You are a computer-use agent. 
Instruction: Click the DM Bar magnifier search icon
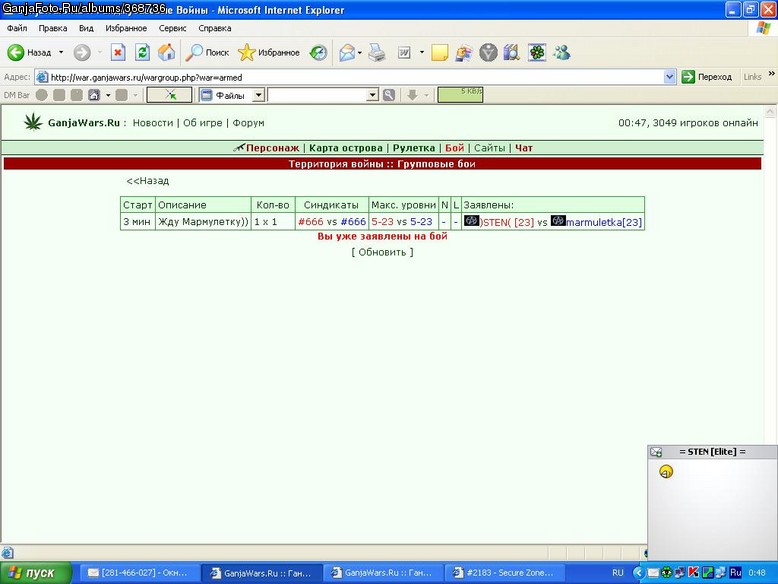coord(389,95)
